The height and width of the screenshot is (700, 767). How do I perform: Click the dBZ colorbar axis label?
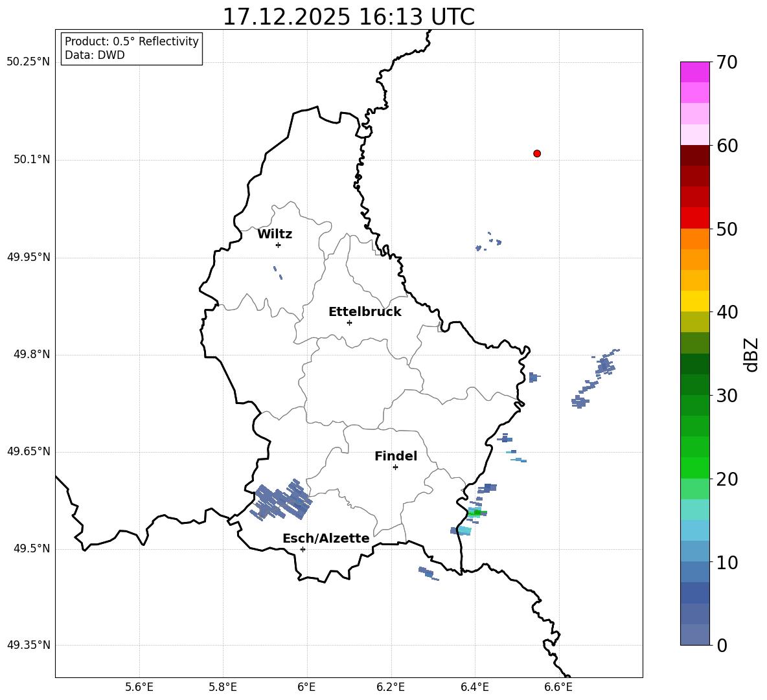752,354
